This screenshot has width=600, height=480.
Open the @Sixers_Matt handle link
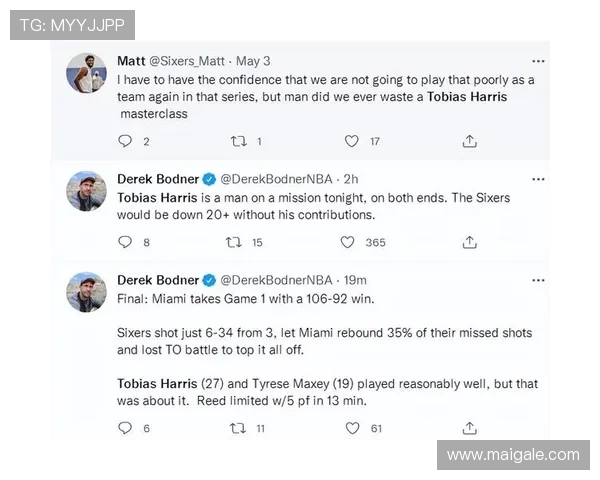(189, 61)
